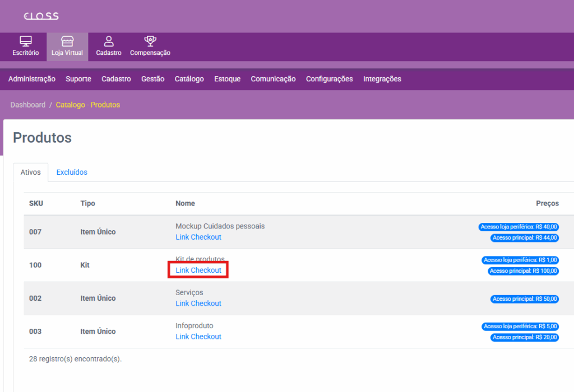
Task: Select SKU 007 cell
Action: click(x=35, y=232)
